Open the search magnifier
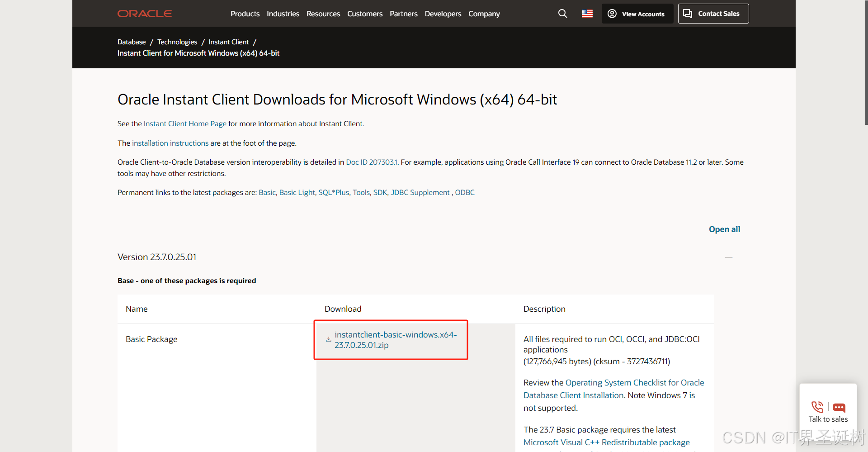The height and width of the screenshot is (452, 868). pos(562,14)
